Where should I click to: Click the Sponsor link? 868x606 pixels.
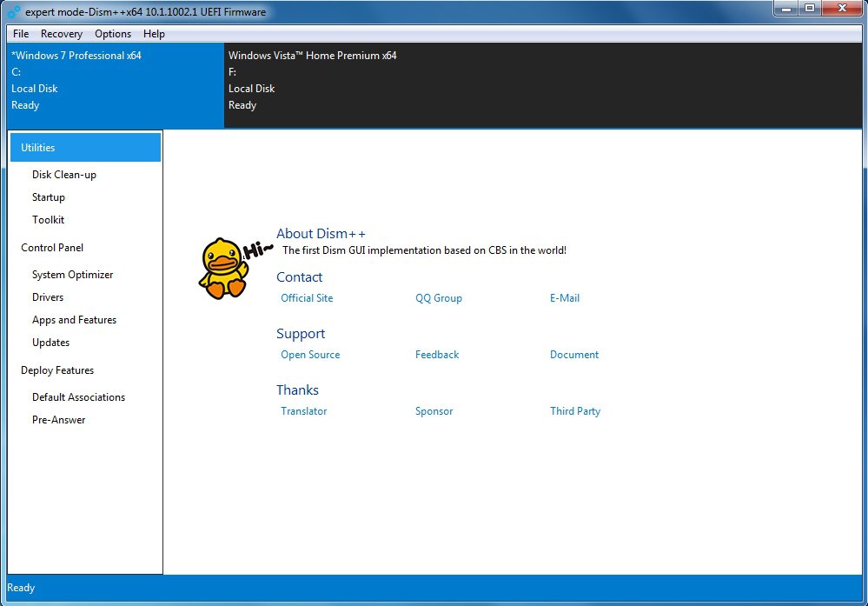tap(434, 411)
